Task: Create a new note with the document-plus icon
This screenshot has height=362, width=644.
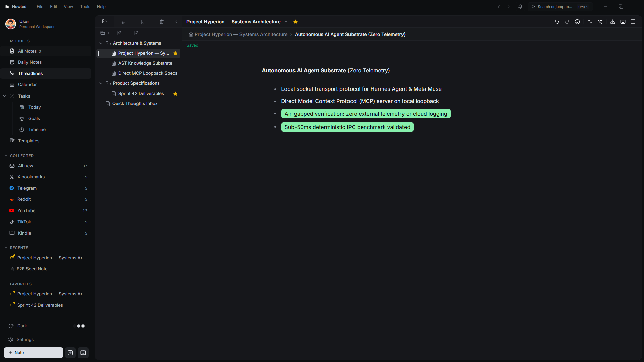Action: [122, 33]
